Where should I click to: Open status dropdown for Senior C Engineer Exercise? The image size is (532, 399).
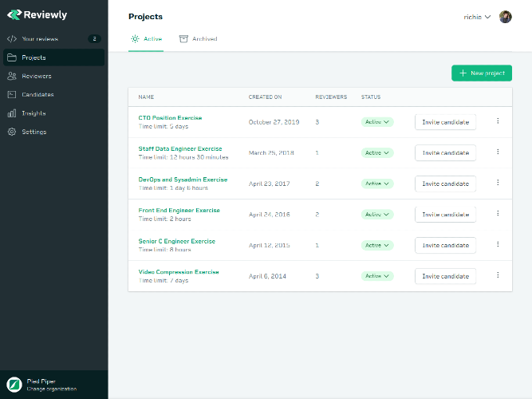(377, 245)
